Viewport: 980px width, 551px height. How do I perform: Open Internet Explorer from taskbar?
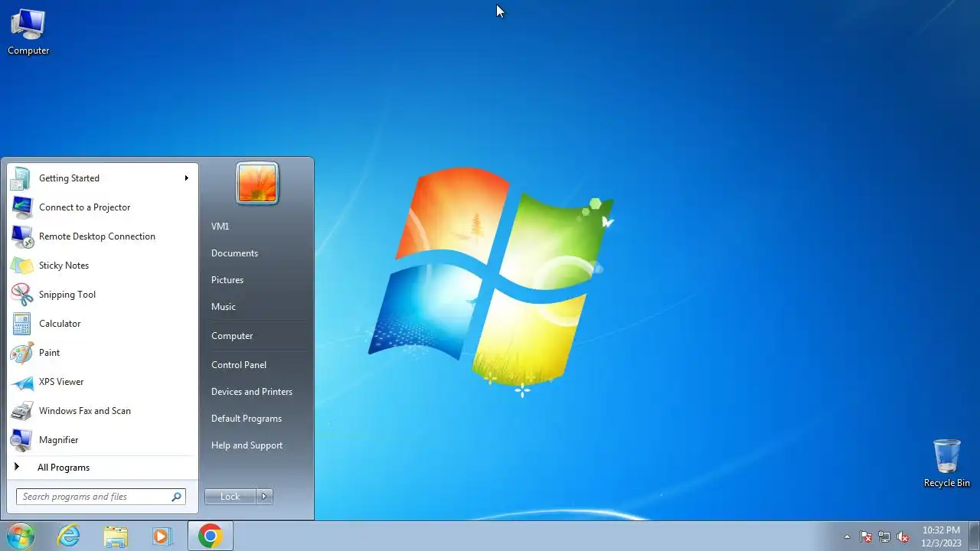click(x=69, y=536)
